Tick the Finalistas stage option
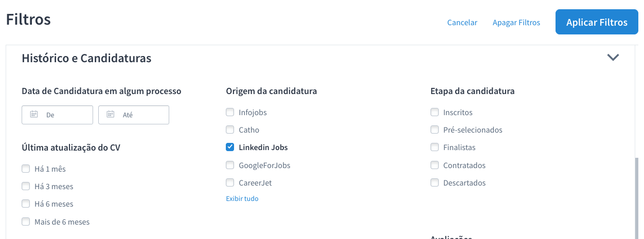This screenshot has height=239, width=644. click(x=435, y=148)
